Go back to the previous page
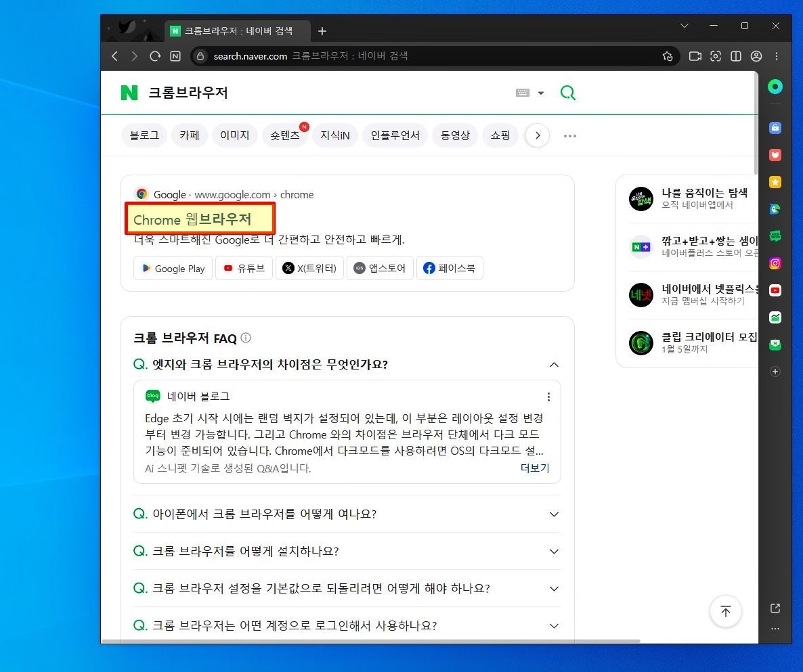Screen dimensions: 803x672 (x=114, y=56)
